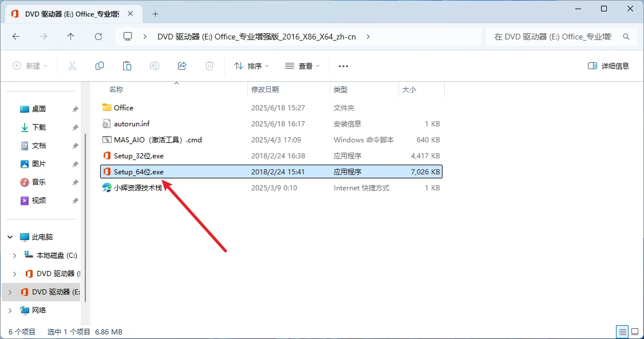Click the pin icon beside 下载

pos(75,127)
